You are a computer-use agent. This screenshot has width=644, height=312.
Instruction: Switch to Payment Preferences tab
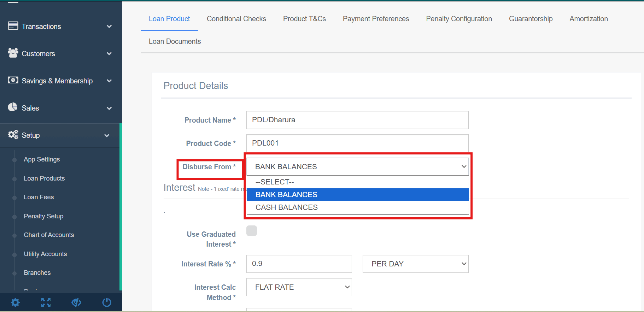(376, 19)
